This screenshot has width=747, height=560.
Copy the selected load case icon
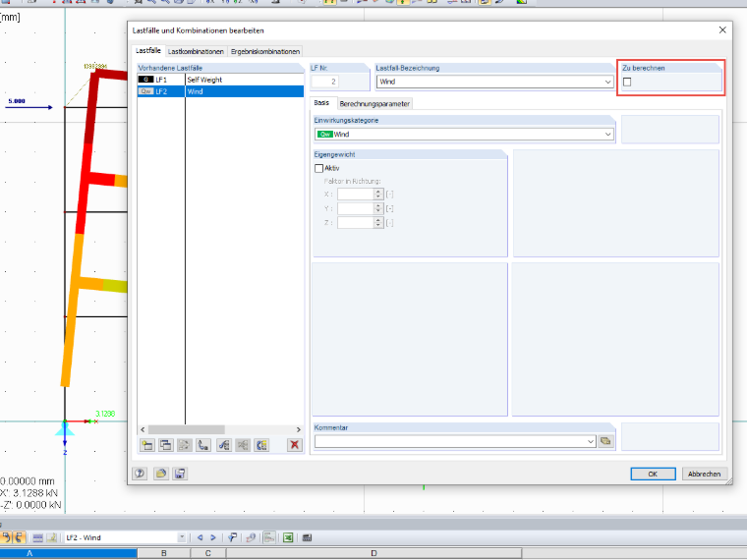pos(166,445)
